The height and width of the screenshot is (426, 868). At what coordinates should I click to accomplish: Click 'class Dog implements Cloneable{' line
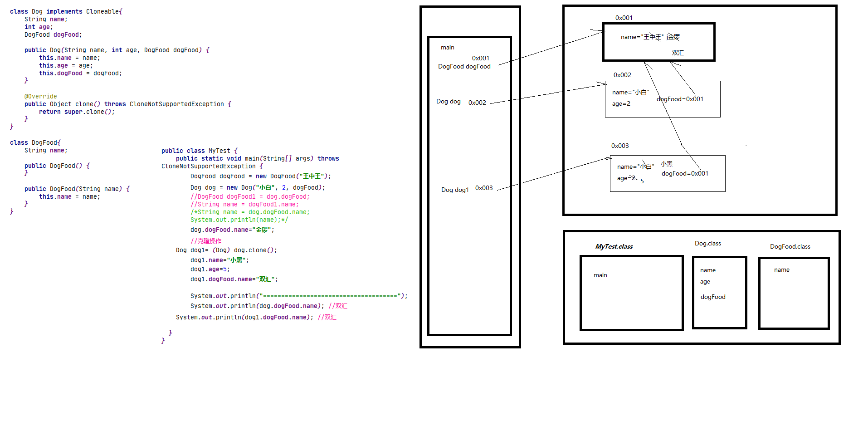click(x=66, y=11)
